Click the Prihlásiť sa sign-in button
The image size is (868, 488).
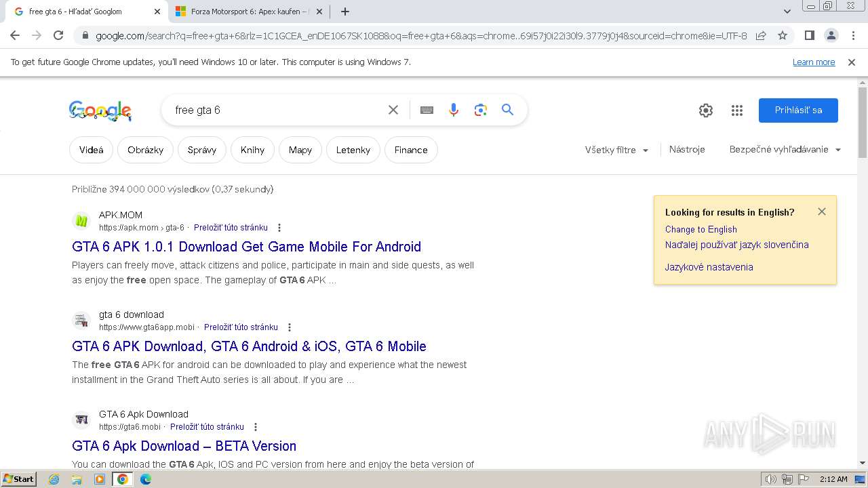(x=798, y=110)
